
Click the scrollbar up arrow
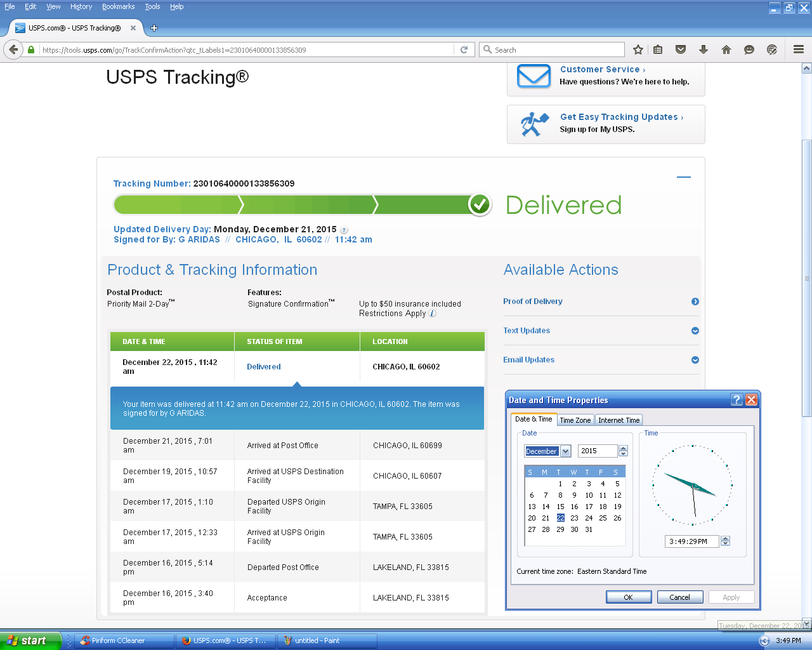click(806, 68)
